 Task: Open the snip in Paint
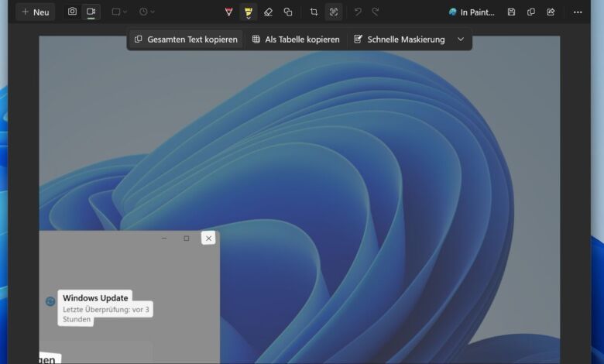pyautogui.click(x=472, y=12)
